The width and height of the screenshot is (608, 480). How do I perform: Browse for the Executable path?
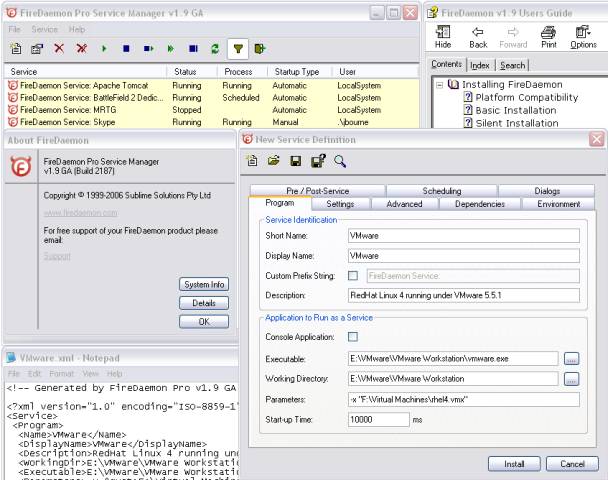[571, 359]
